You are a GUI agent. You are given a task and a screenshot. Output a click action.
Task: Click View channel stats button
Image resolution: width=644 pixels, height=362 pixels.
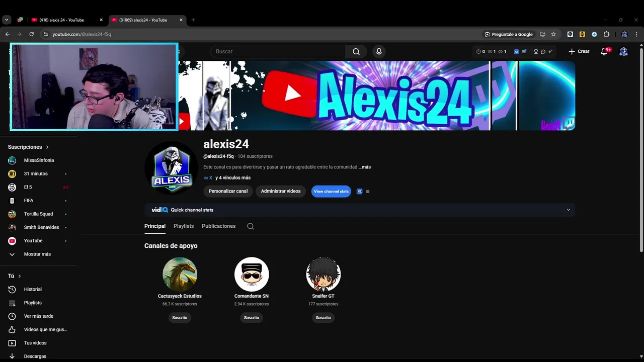[331, 192]
